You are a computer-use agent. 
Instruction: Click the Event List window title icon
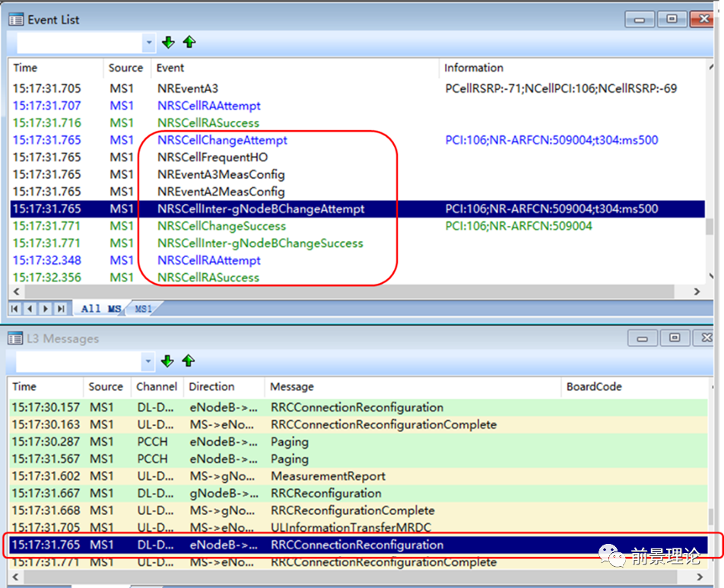[16, 20]
